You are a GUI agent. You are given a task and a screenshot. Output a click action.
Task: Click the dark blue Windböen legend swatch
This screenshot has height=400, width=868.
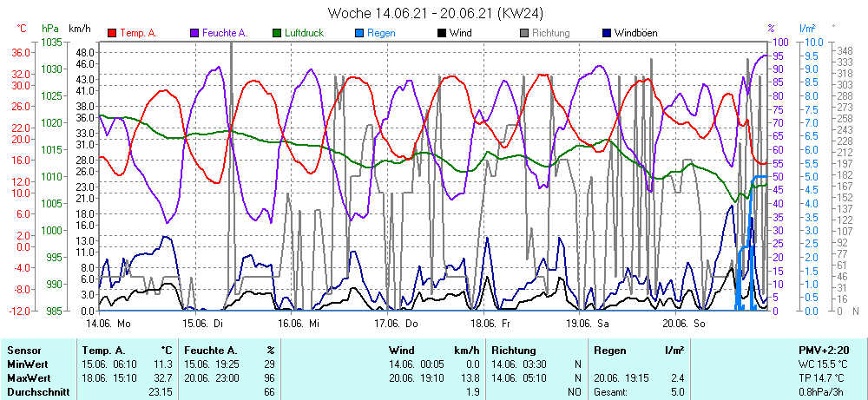(x=607, y=33)
